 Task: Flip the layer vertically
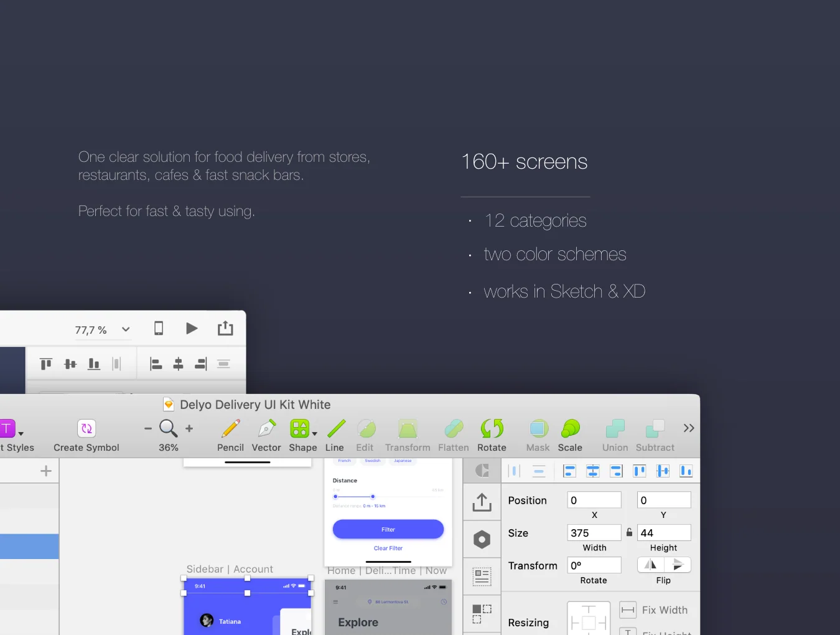(678, 565)
